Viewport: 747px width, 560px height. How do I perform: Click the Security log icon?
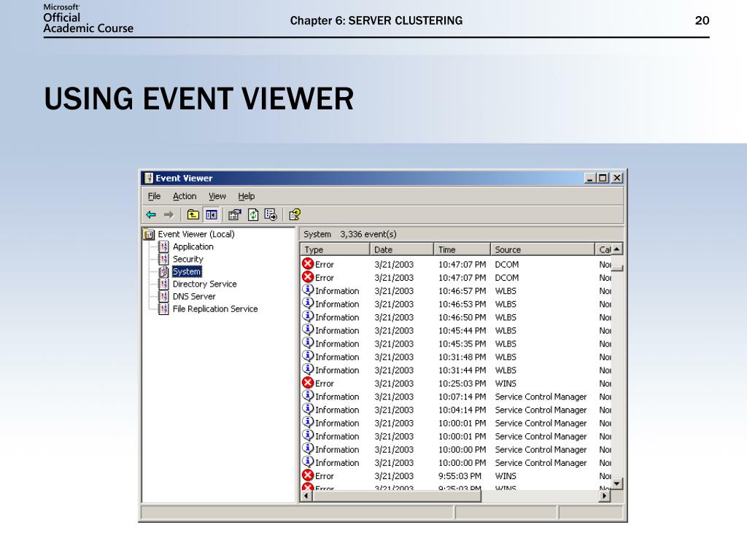tap(163, 259)
